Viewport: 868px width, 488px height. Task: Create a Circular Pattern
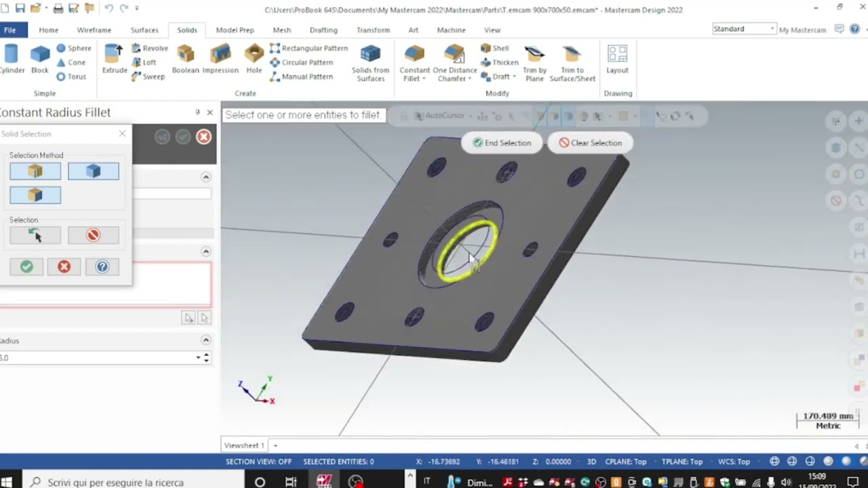click(301, 62)
